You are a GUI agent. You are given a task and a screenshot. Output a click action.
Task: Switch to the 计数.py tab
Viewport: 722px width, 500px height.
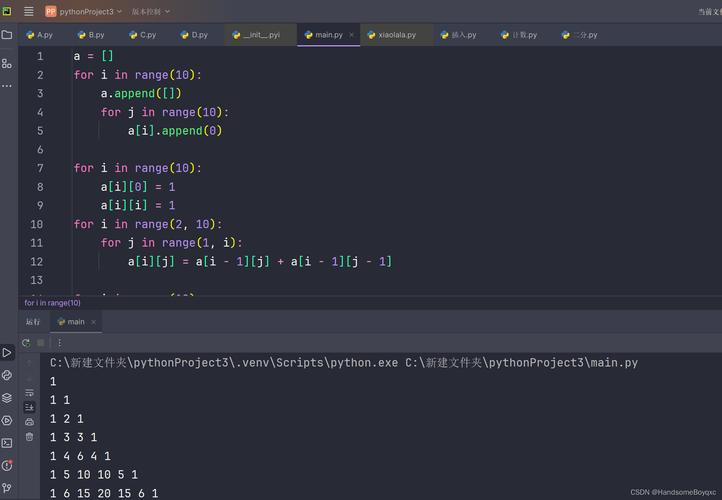click(519, 35)
